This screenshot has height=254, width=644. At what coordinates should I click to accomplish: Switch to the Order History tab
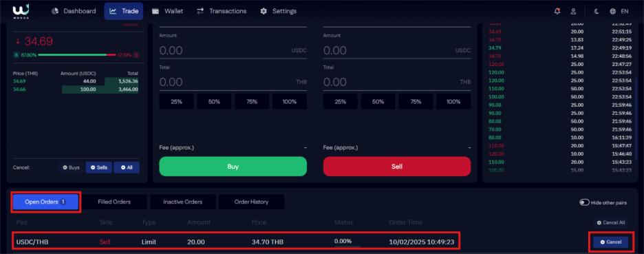251,202
